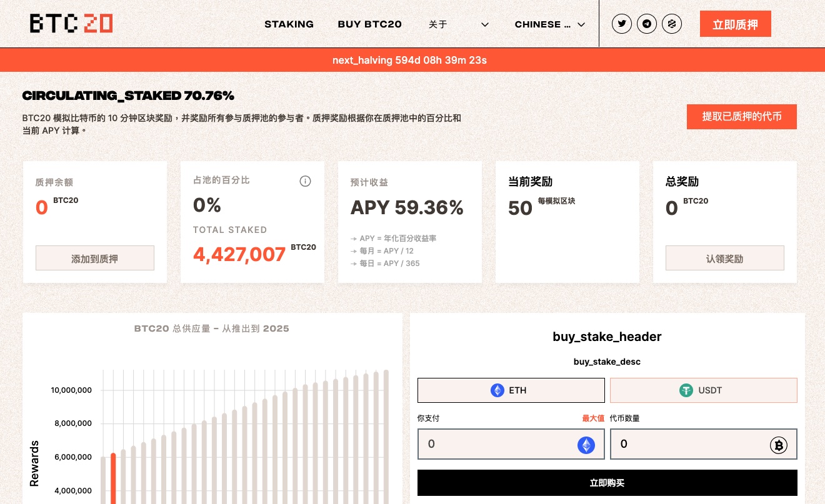Viewport: 825px width, 504px height.
Task: Click the Bitcoin coin icon in 代币数量 field
Action: coord(779,445)
